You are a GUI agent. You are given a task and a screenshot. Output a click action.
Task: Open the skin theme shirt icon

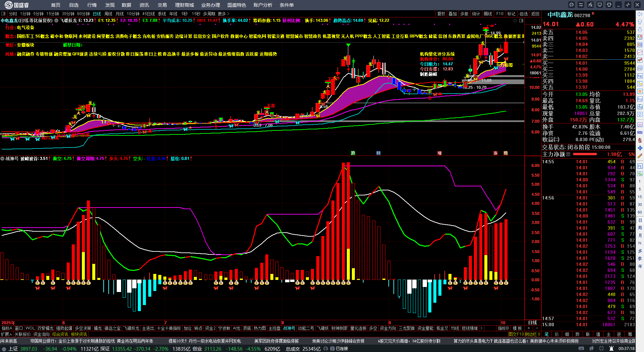pyautogui.click(x=609, y=5)
